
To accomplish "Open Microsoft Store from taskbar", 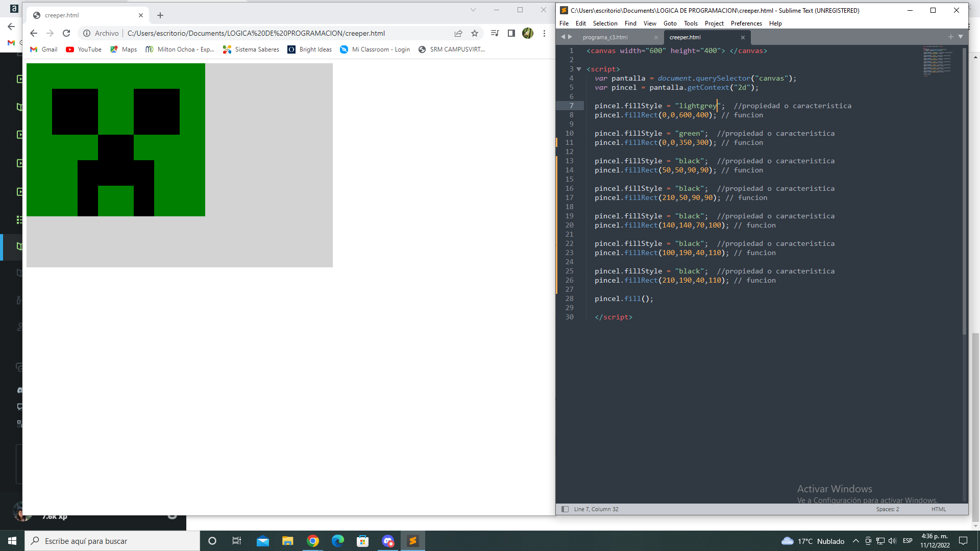I will coord(363,541).
